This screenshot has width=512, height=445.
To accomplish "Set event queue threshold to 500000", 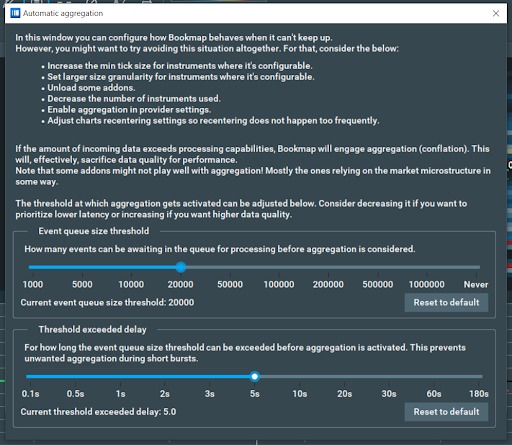I will point(378,267).
